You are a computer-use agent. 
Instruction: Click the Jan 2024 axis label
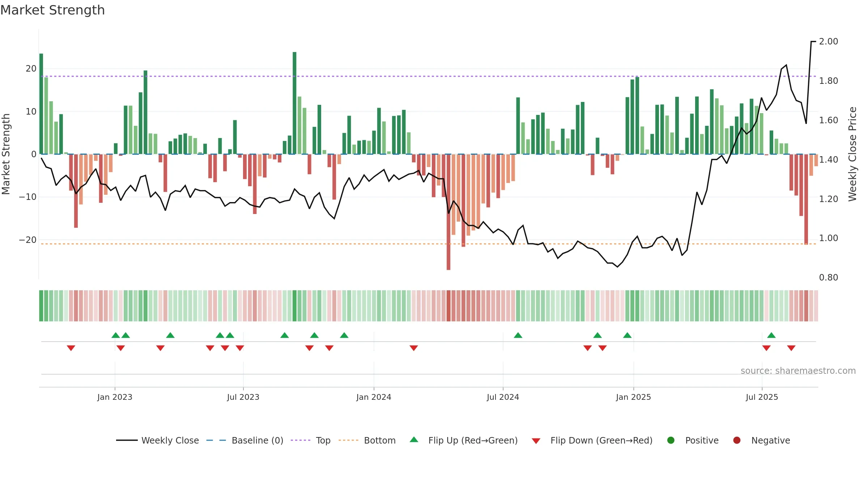pos(374,397)
